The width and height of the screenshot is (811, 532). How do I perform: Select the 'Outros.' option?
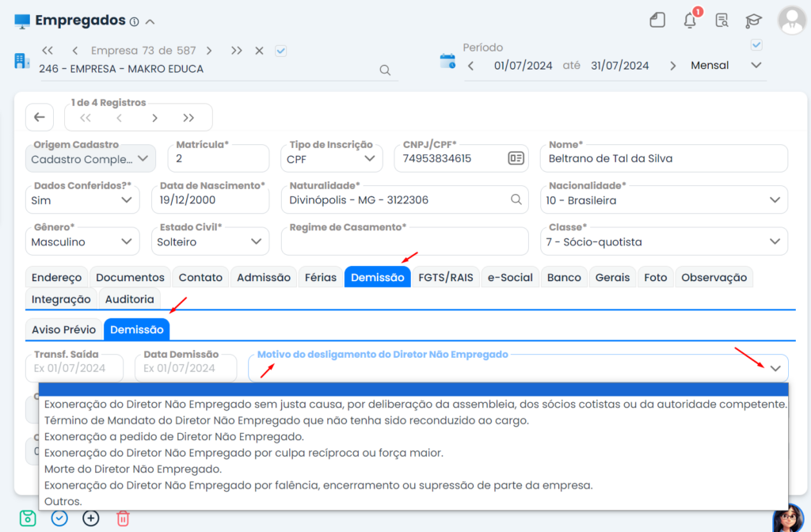pyautogui.click(x=413, y=501)
